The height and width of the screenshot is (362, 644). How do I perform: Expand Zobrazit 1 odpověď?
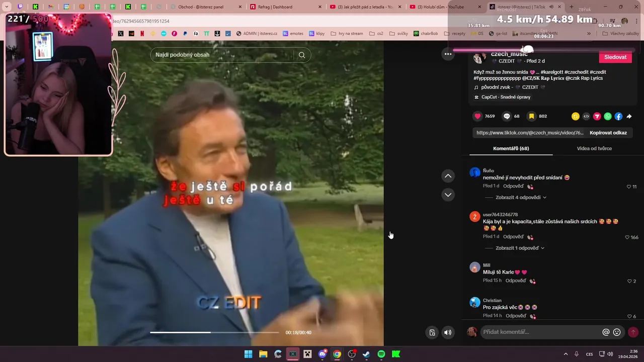pyautogui.click(x=520, y=248)
